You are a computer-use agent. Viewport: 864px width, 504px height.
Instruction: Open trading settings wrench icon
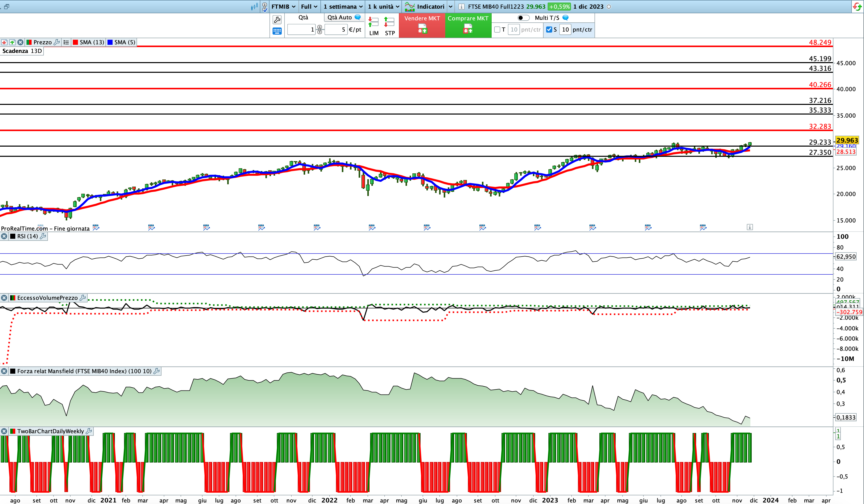pos(277,20)
